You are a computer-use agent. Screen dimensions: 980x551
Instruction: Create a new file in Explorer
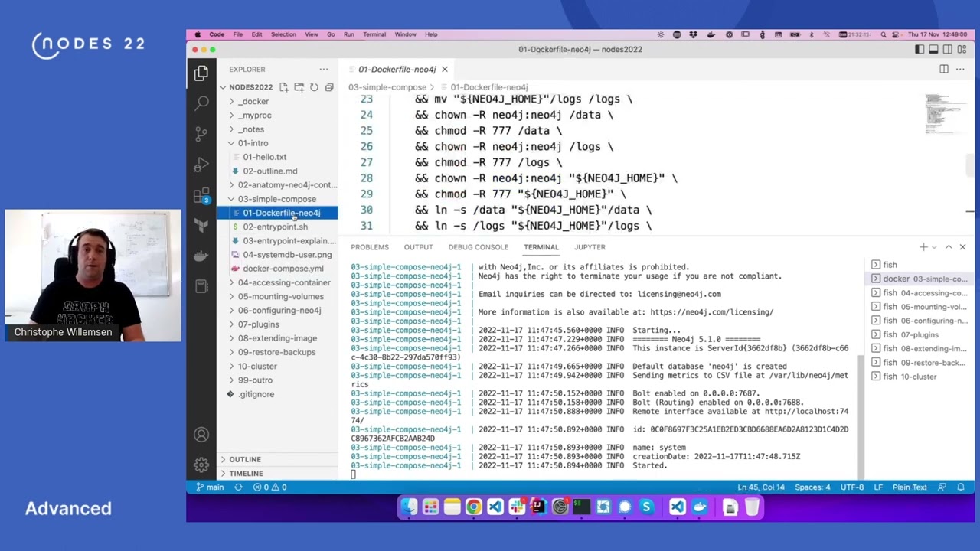click(283, 87)
